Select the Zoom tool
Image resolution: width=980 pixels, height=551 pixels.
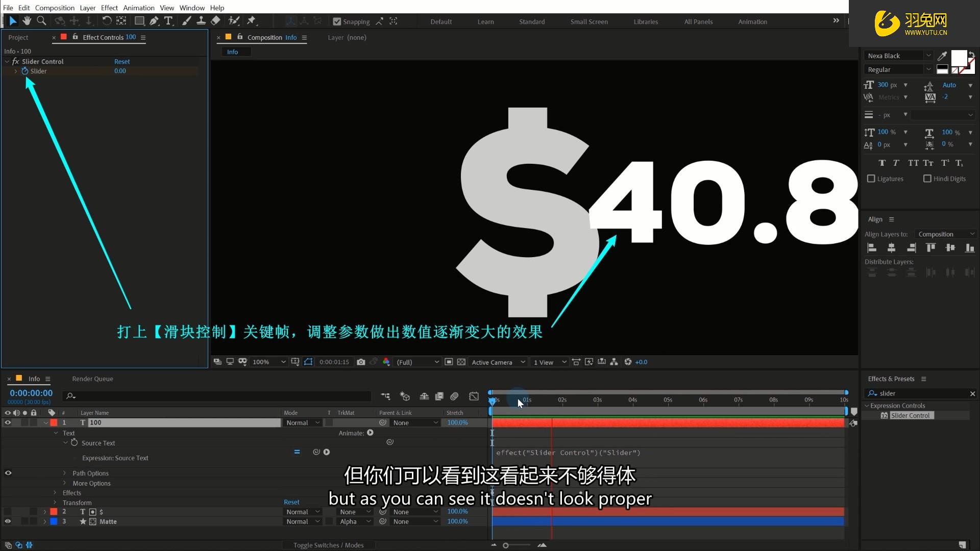[x=41, y=21]
